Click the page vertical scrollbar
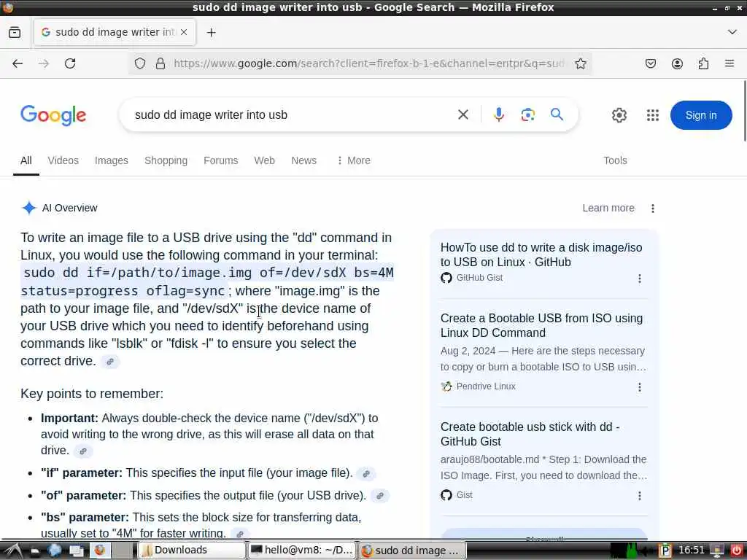This screenshot has width=747, height=560. pos(744,111)
